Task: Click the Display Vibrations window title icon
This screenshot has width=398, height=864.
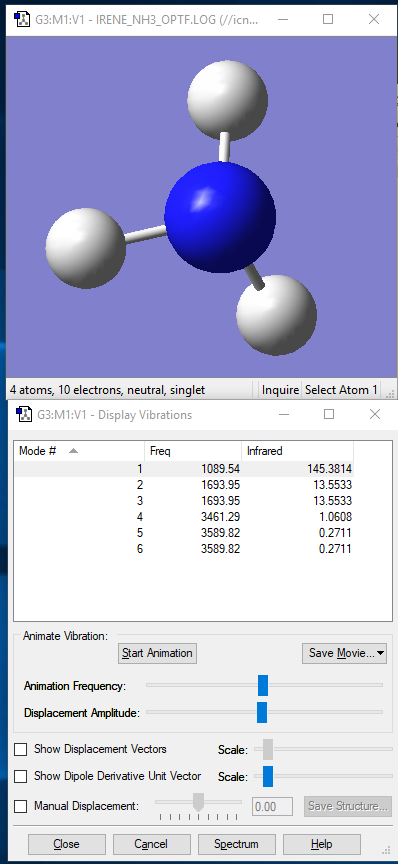Action: pyautogui.click(x=24, y=414)
